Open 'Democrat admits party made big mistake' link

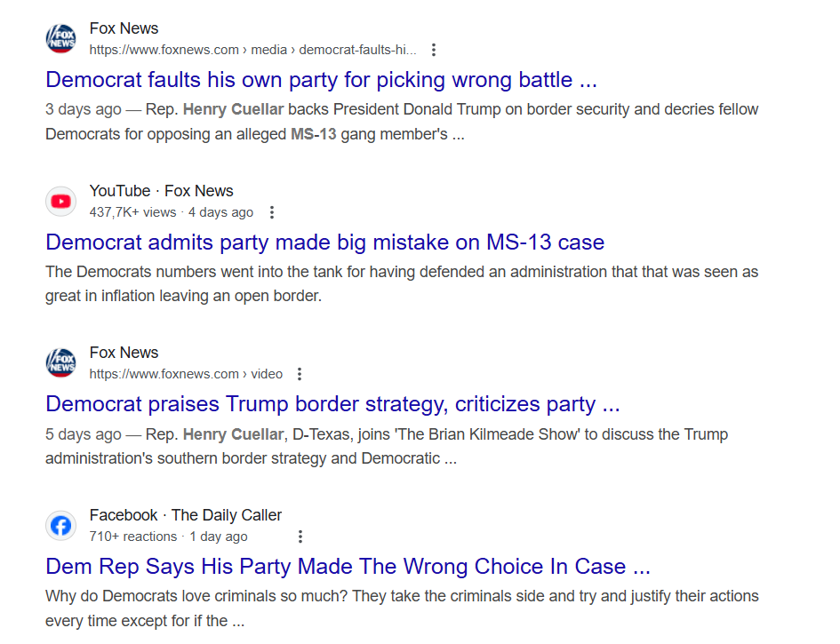click(324, 242)
